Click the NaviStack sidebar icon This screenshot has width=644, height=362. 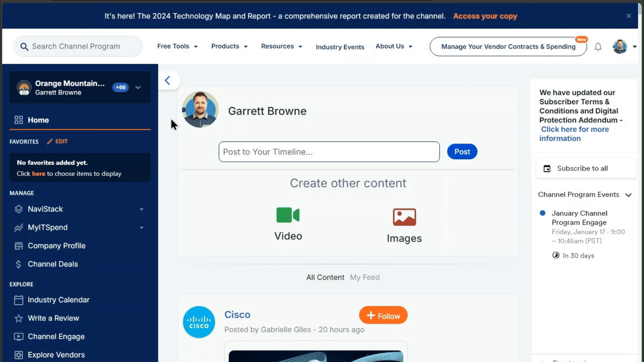click(18, 208)
